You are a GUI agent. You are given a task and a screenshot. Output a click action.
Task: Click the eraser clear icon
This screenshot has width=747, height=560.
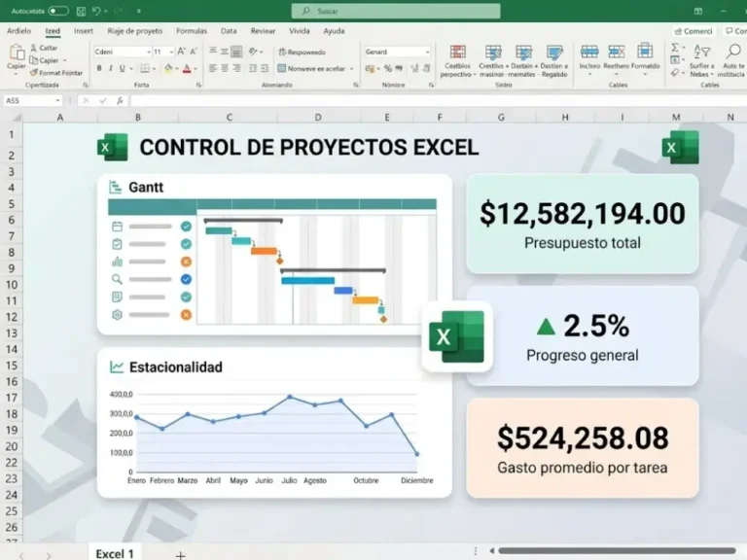[x=675, y=72]
